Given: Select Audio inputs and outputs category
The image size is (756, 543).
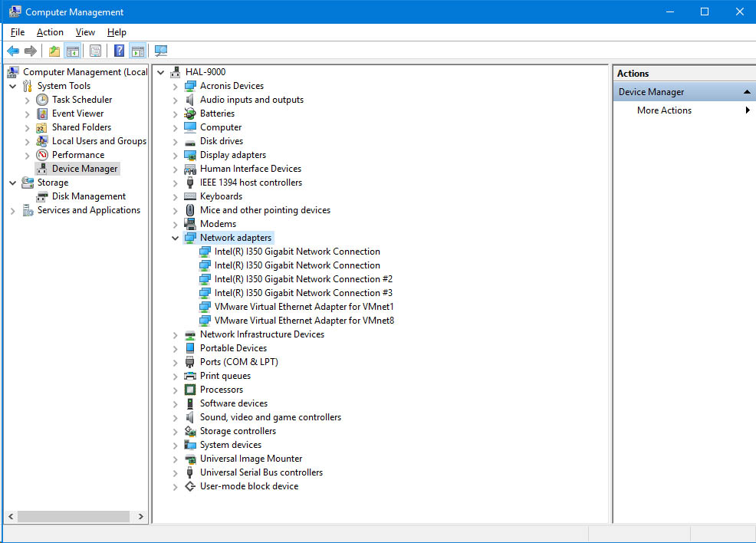Looking at the screenshot, I should [x=251, y=100].
